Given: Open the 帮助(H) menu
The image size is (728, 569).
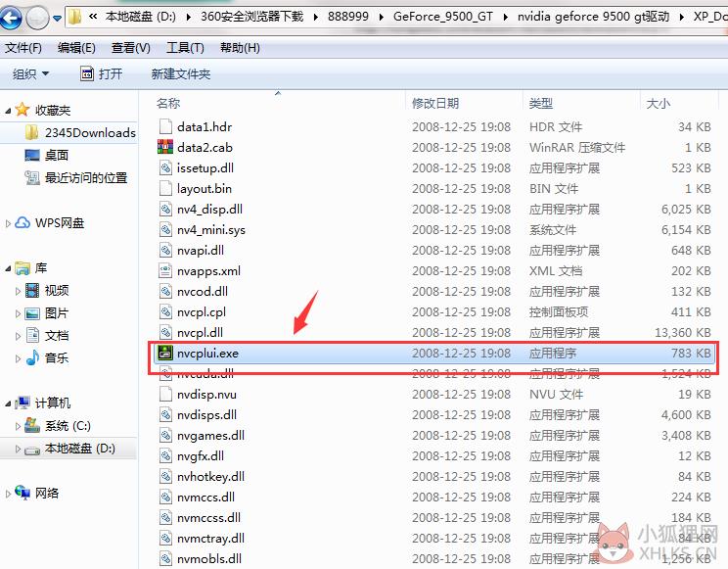Looking at the screenshot, I should click(x=240, y=48).
